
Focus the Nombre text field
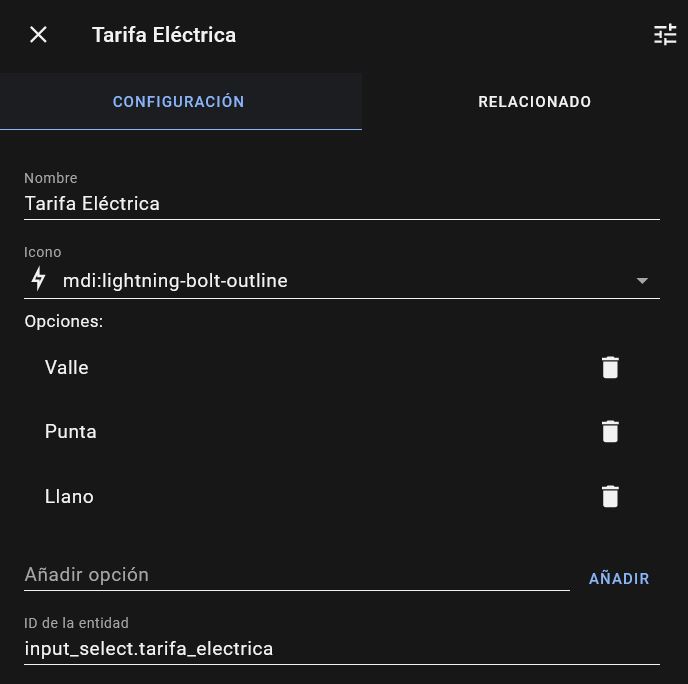340,204
